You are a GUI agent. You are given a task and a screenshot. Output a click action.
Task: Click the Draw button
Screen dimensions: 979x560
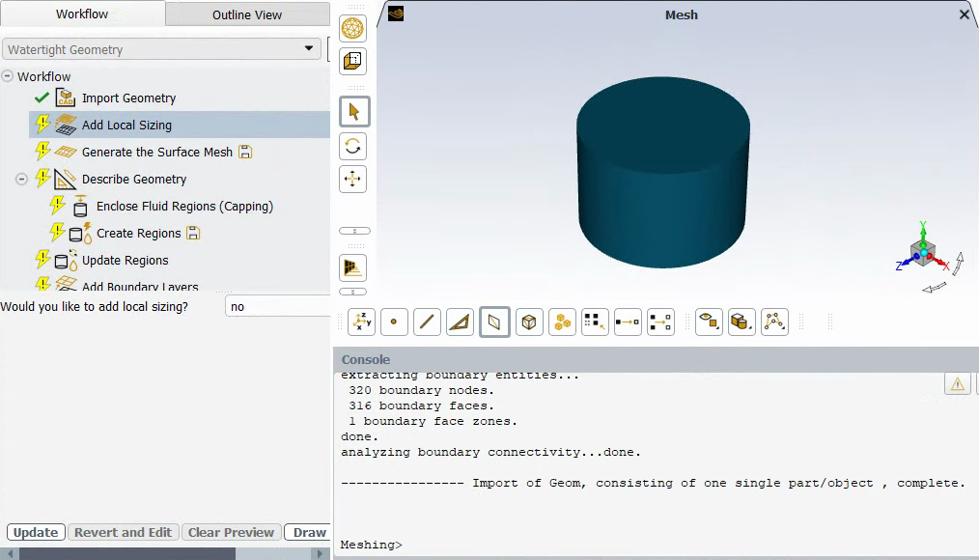(309, 532)
